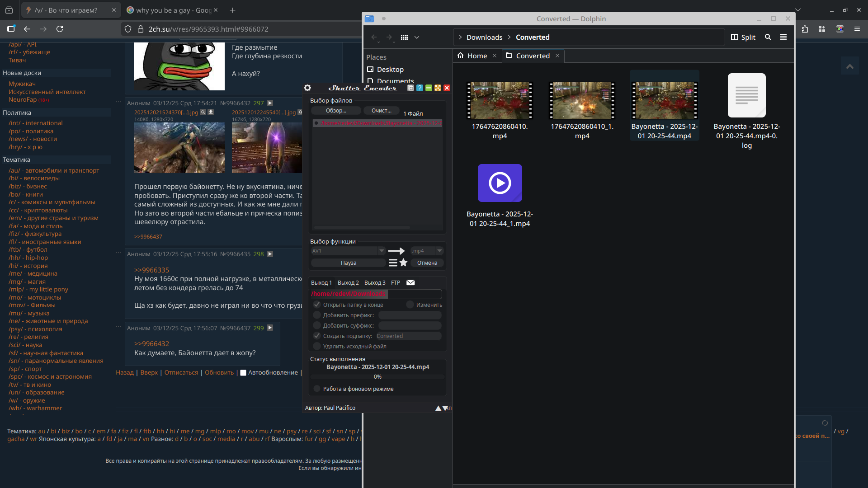Click the blue help question-mark icon
This screenshot has width=868, height=488.
click(420, 88)
